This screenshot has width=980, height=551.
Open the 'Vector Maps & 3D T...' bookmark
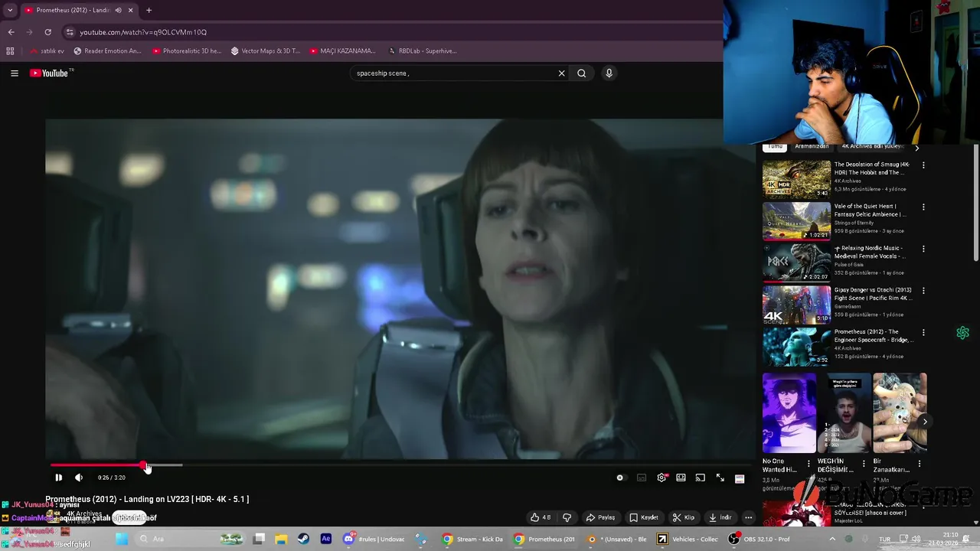266,51
